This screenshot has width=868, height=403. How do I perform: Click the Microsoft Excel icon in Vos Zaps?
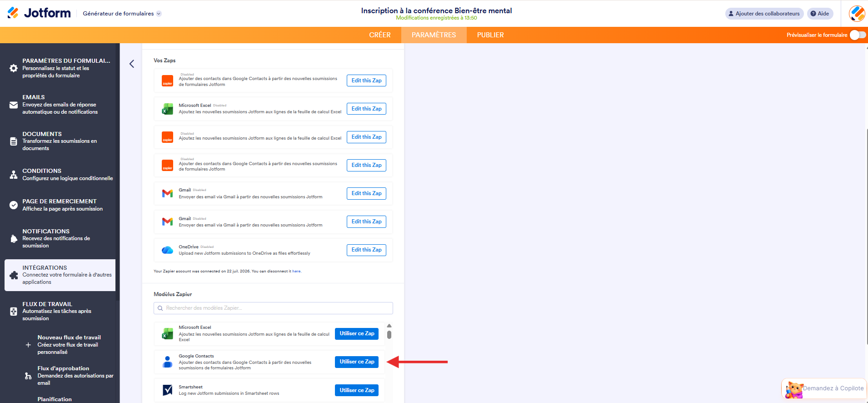coord(167,109)
